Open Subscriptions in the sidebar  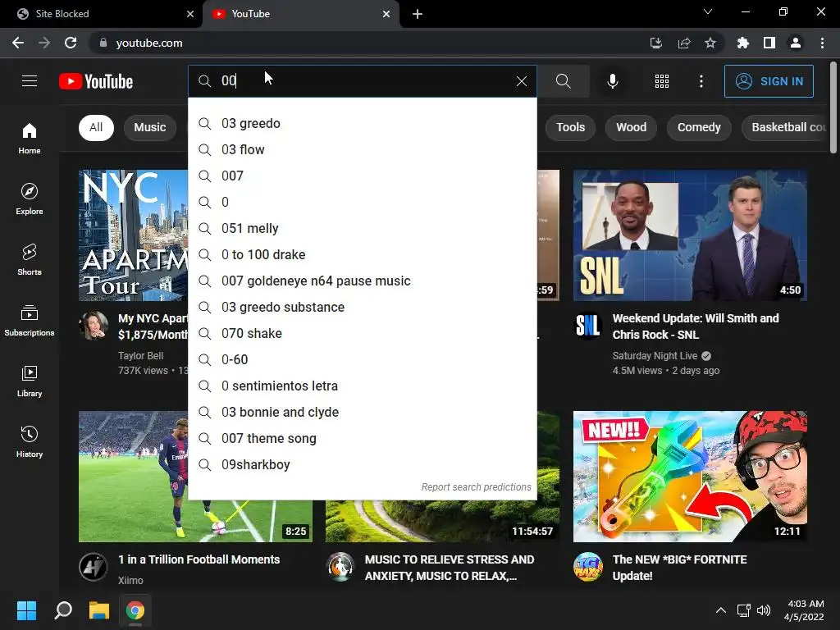pyautogui.click(x=30, y=320)
